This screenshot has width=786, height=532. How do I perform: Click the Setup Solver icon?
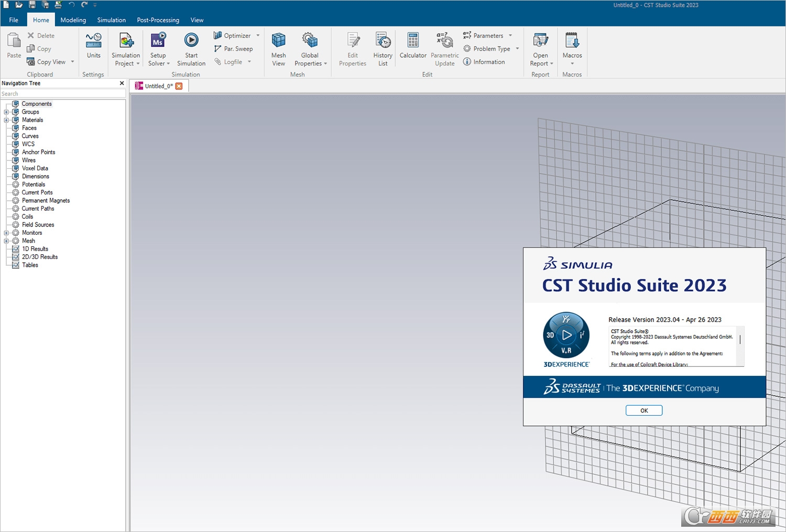158,40
